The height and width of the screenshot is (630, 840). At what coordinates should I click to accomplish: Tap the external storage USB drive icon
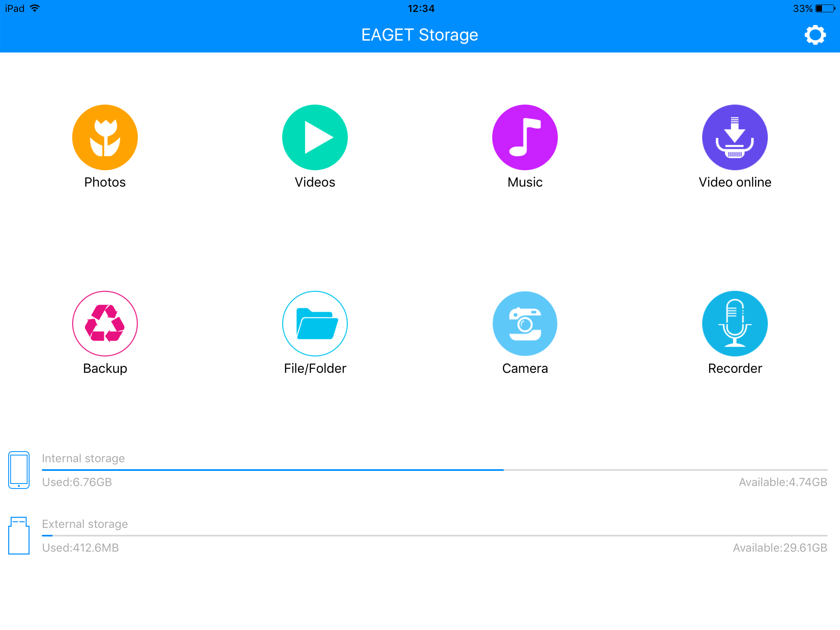(19, 536)
